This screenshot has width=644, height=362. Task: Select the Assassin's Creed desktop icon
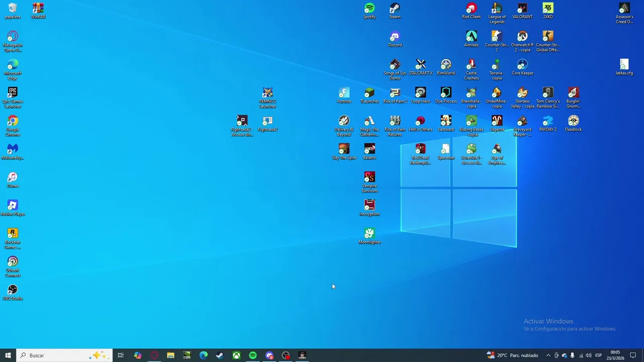click(624, 13)
